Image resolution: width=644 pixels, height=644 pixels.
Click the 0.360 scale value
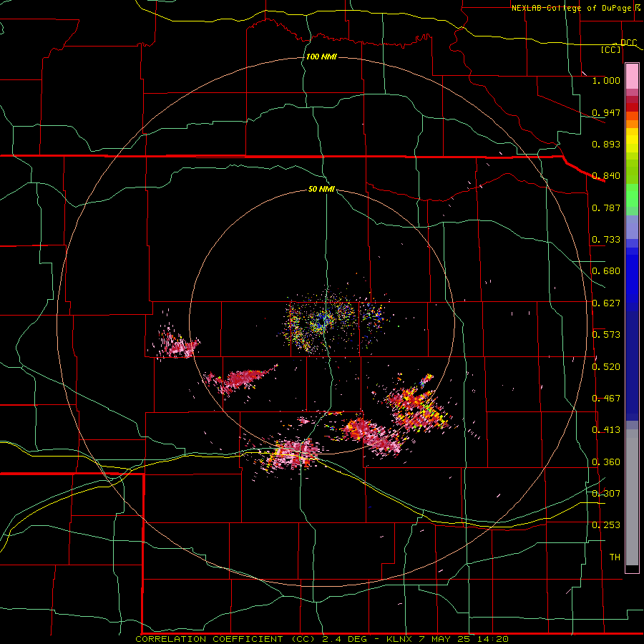click(606, 462)
